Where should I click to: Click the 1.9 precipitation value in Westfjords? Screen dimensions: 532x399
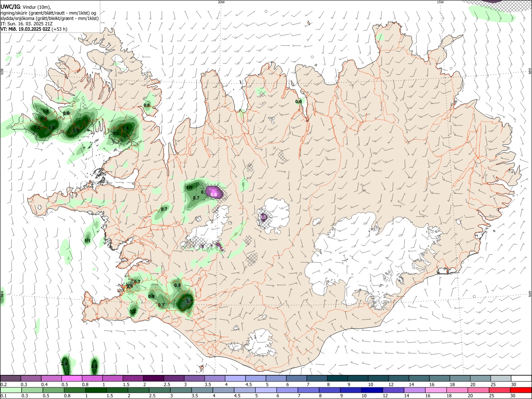[76, 130]
